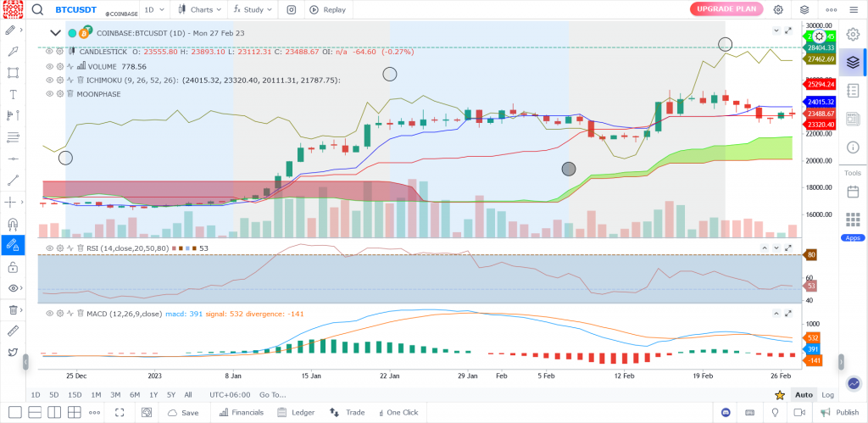Click the Twitter bird icon
868x423 pixels.
14,352
